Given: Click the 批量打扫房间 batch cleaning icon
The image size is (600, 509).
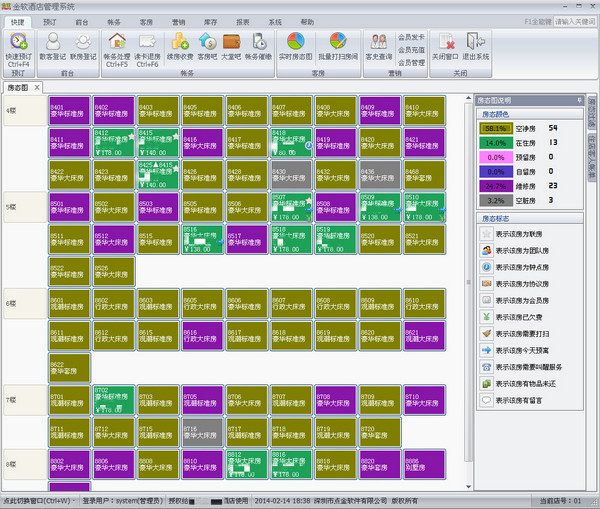Looking at the screenshot, I should coord(337,44).
